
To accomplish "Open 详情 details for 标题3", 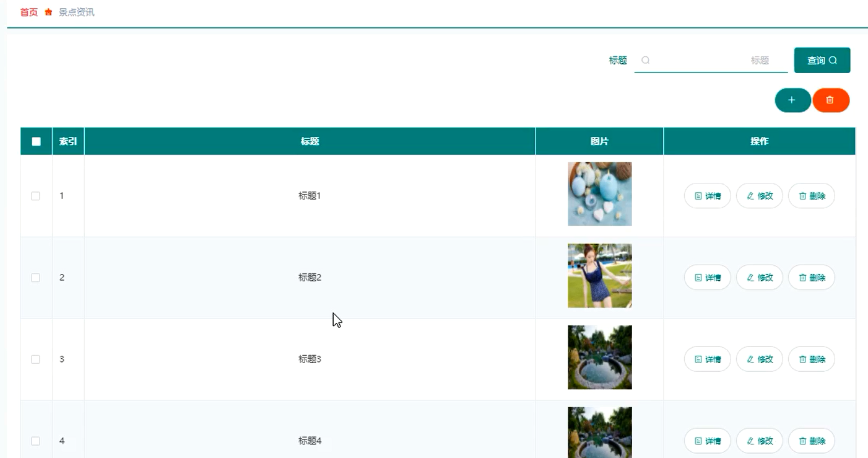I will click(708, 359).
